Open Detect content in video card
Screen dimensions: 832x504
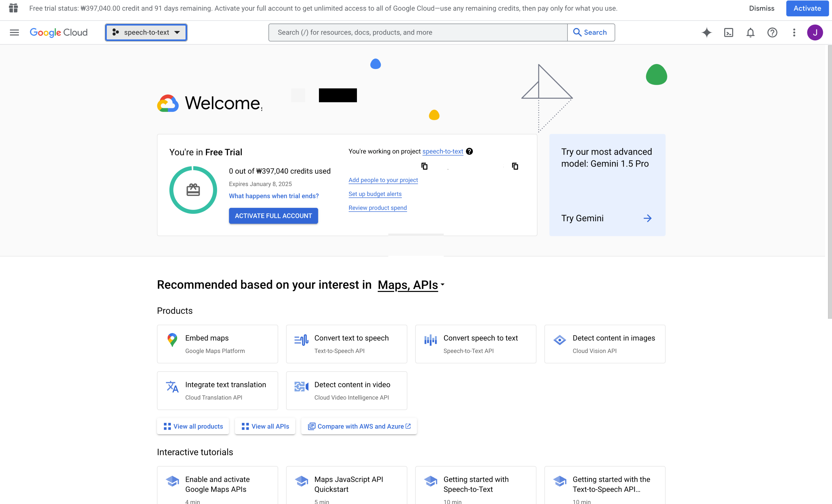(346, 391)
